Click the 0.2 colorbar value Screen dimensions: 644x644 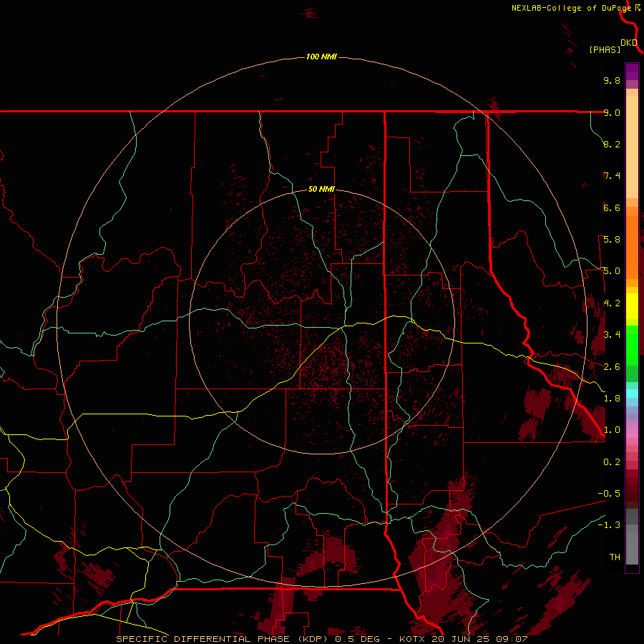(612, 462)
